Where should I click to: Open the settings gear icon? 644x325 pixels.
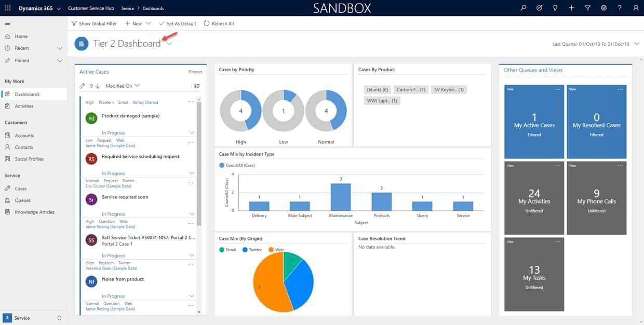click(603, 8)
